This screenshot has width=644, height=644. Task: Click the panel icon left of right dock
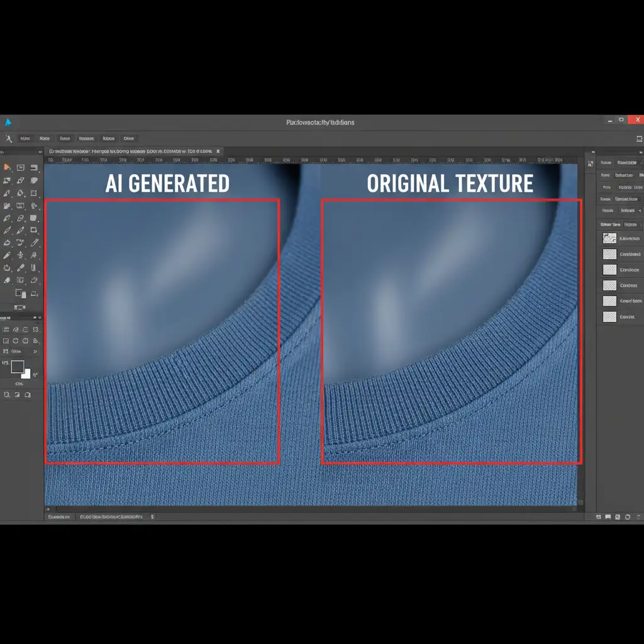point(591,164)
